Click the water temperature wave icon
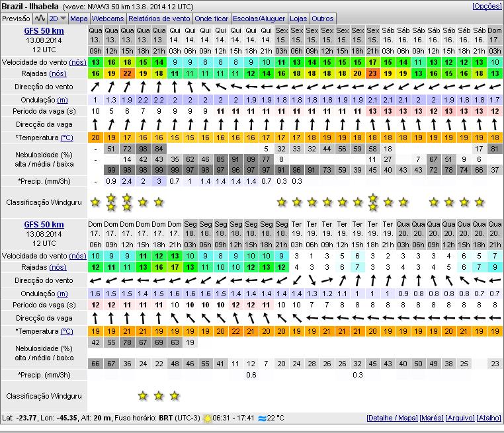 [262, 418]
